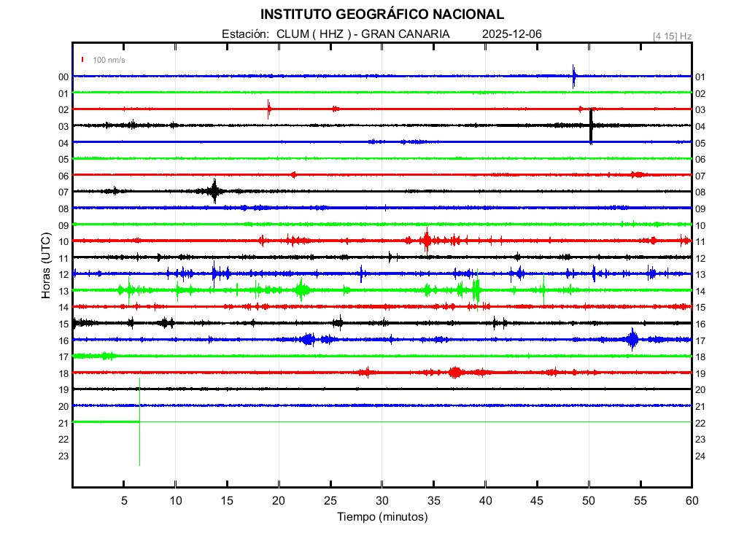
Task: Click hour label 23 on the left axis
Action: tap(63, 456)
